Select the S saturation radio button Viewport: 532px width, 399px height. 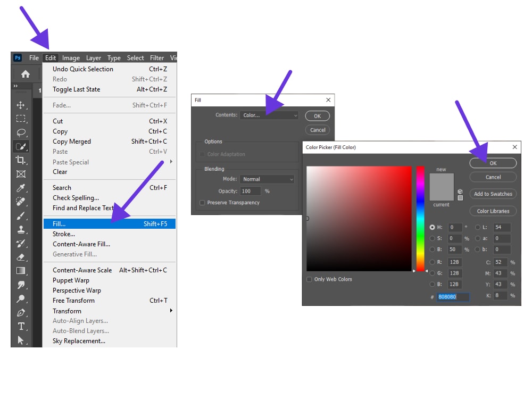point(432,238)
